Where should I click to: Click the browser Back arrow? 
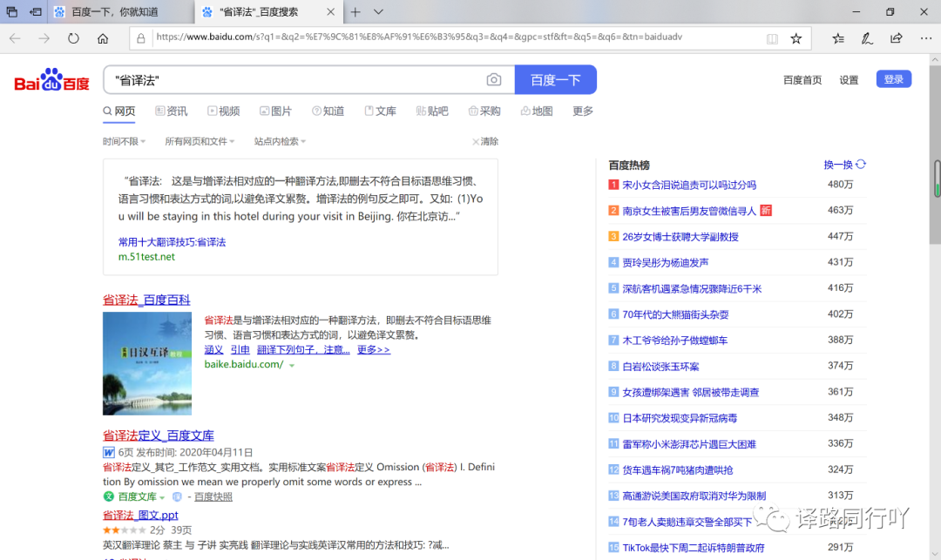coord(15,38)
